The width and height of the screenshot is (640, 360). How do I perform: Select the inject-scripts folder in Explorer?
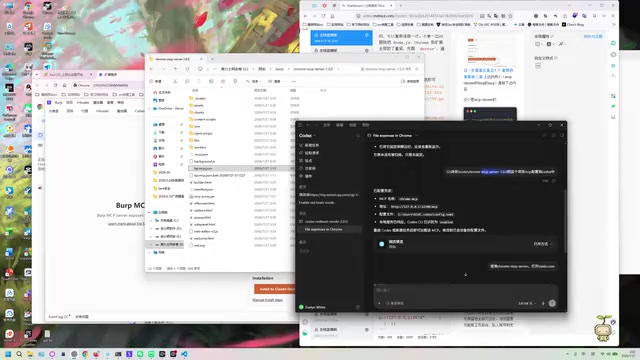[x=203, y=133]
